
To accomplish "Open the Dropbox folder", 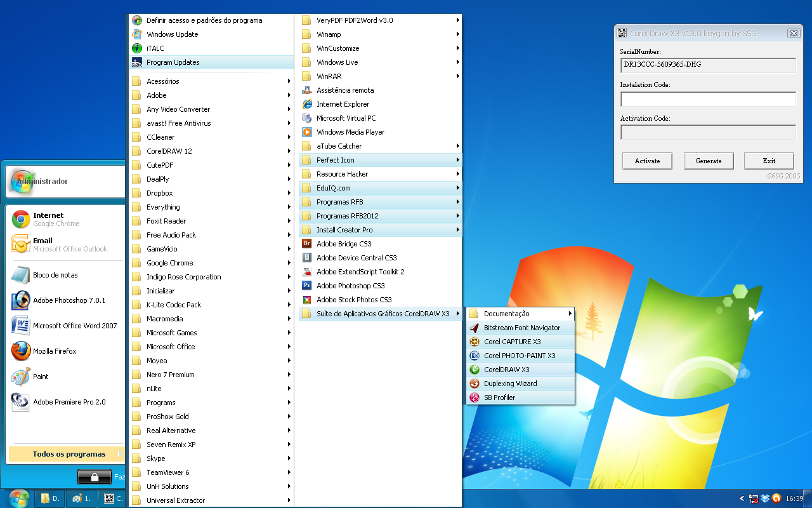I will point(211,193).
